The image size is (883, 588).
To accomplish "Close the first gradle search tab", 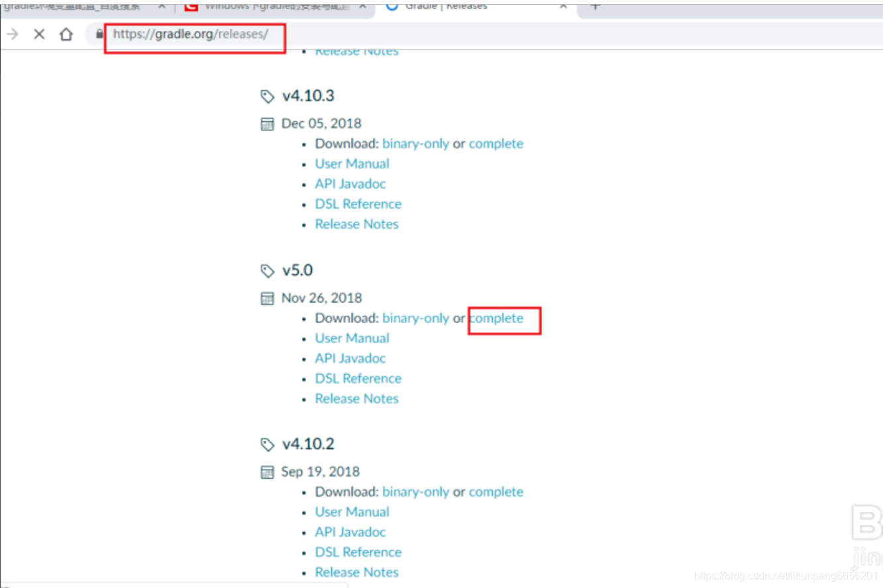I will (x=162, y=6).
